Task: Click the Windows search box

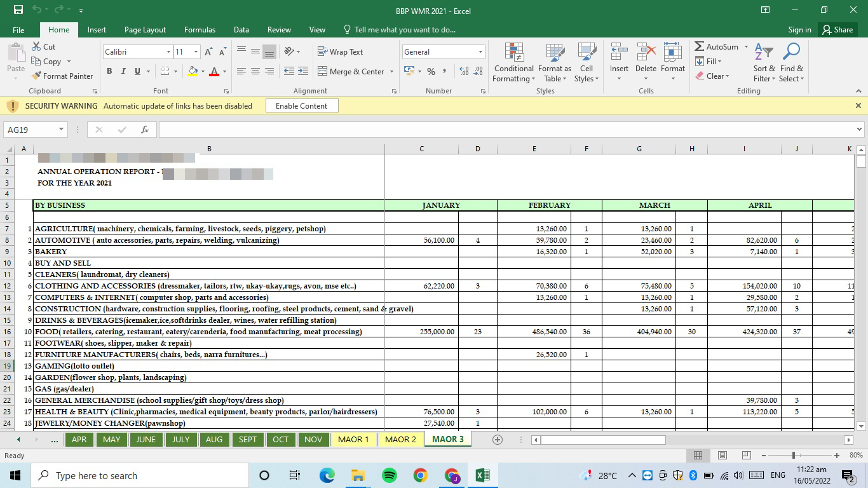Action: click(140, 475)
